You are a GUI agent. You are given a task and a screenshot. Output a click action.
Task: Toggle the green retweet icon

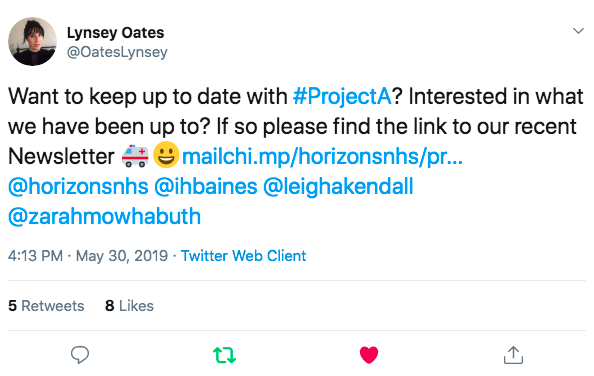coord(224,355)
